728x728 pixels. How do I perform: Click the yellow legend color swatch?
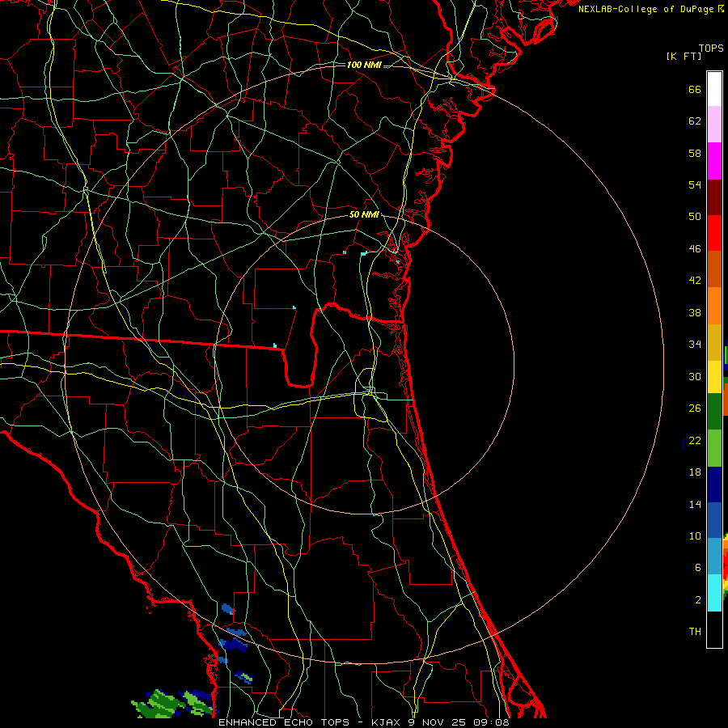tap(714, 377)
